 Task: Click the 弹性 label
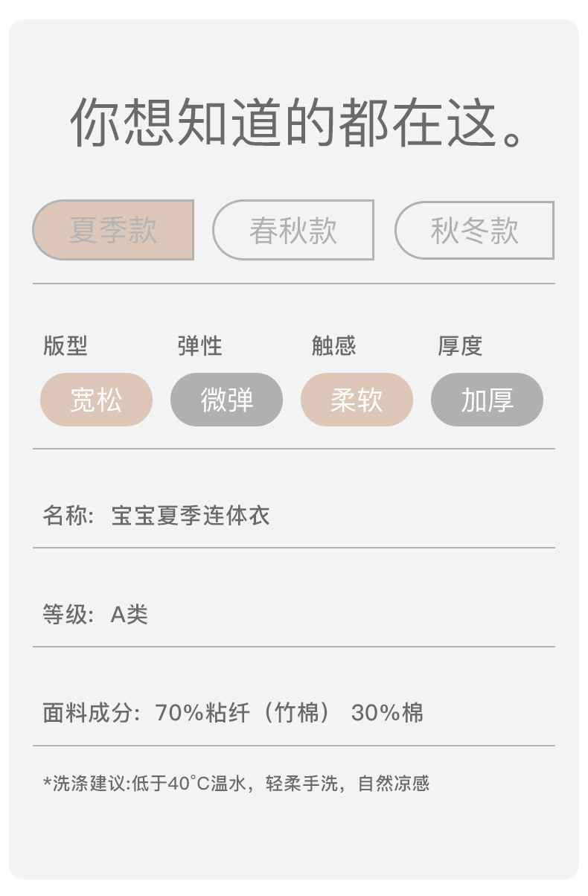pos(199,346)
